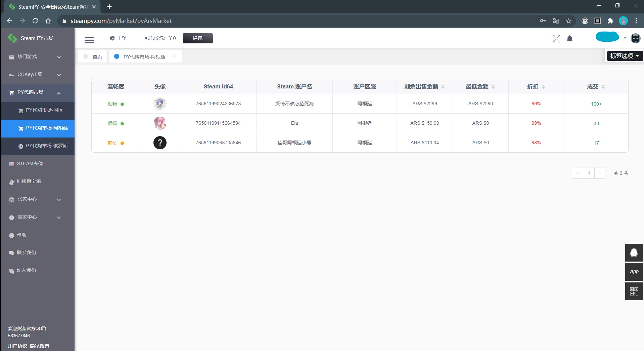644x351 pixels.
Task: Switch to the 首页 page tab
Action: (93, 56)
